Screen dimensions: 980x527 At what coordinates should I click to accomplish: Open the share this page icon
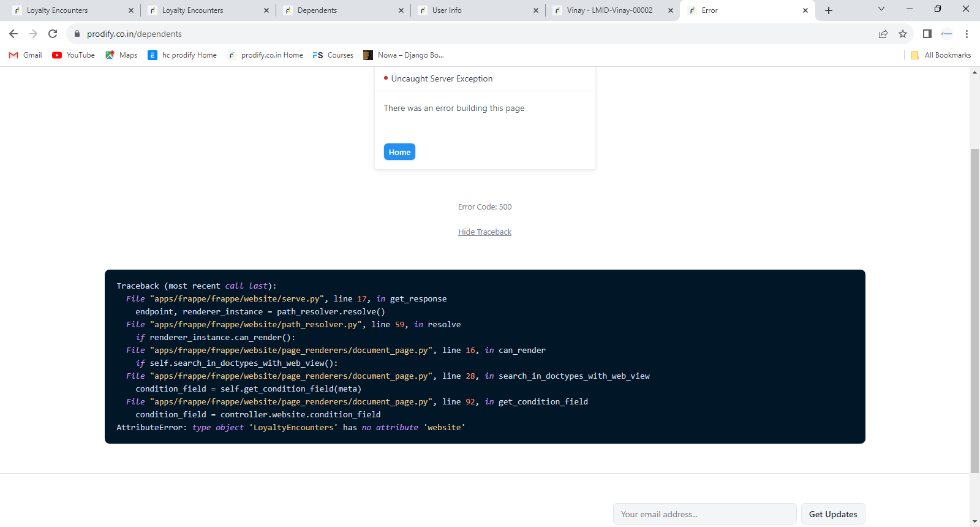[x=883, y=34]
